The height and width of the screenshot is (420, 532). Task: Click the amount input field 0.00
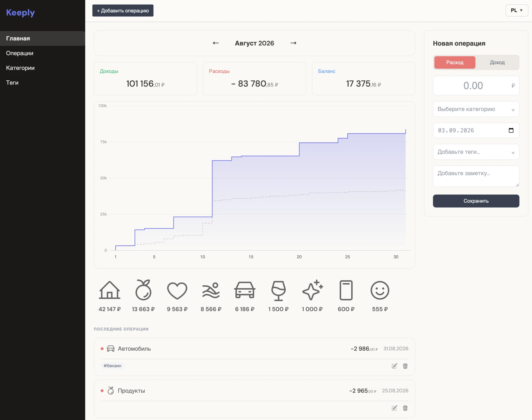[476, 86]
